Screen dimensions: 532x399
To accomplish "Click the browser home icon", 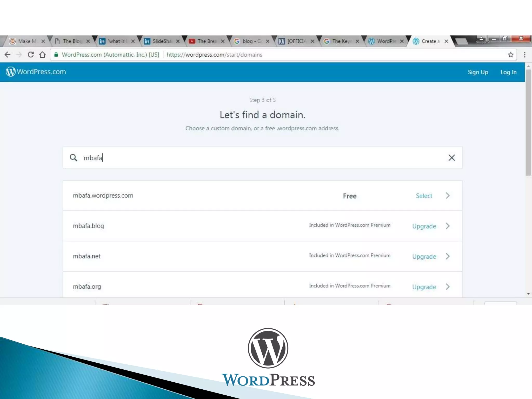I will coord(42,55).
